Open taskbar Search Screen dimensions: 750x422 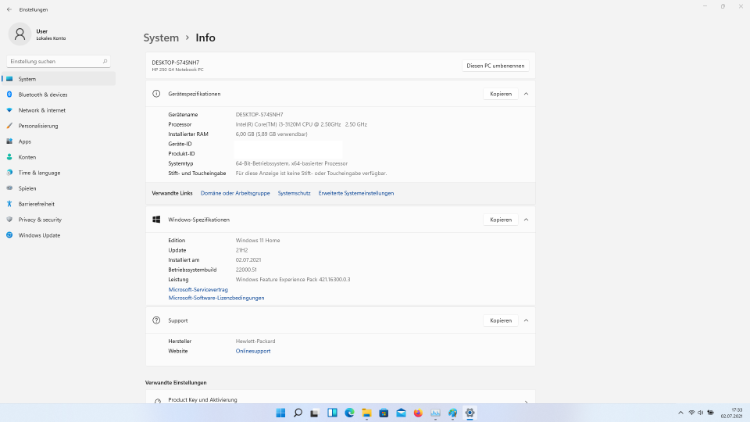pos(298,412)
